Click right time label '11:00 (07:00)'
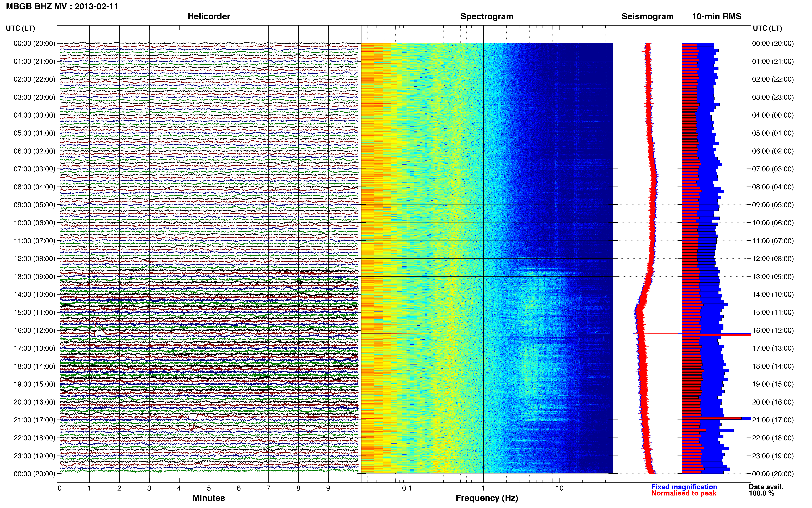The width and height of the screenshot is (812, 508). [773, 241]
